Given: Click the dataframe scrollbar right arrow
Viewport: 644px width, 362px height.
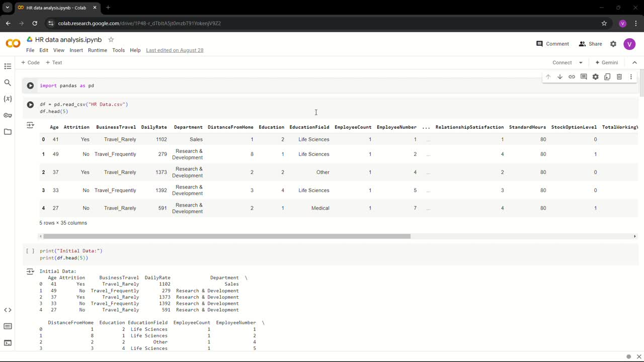Looking at the screenshot, I should tap(634, 236).
